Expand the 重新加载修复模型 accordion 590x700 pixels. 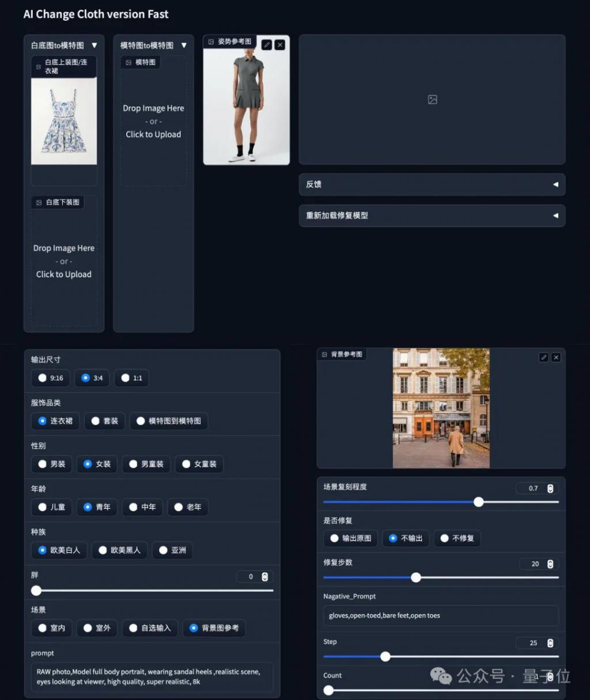[432, 215]
